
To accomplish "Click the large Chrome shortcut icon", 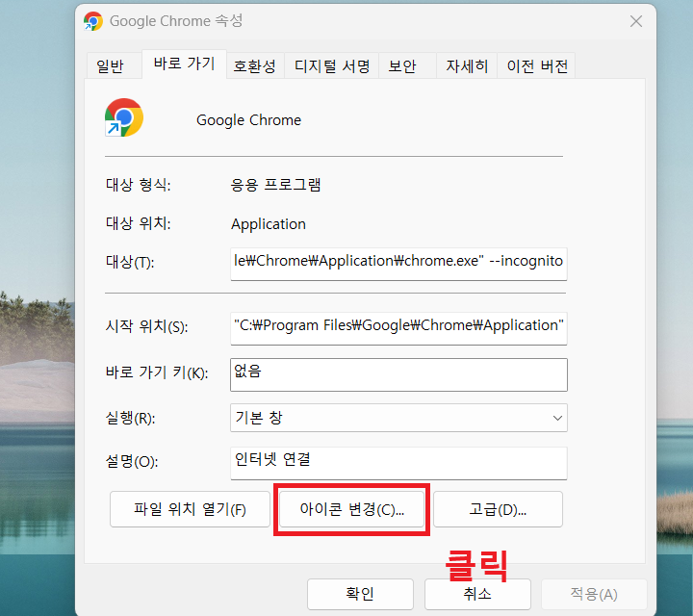I will 124,117.
